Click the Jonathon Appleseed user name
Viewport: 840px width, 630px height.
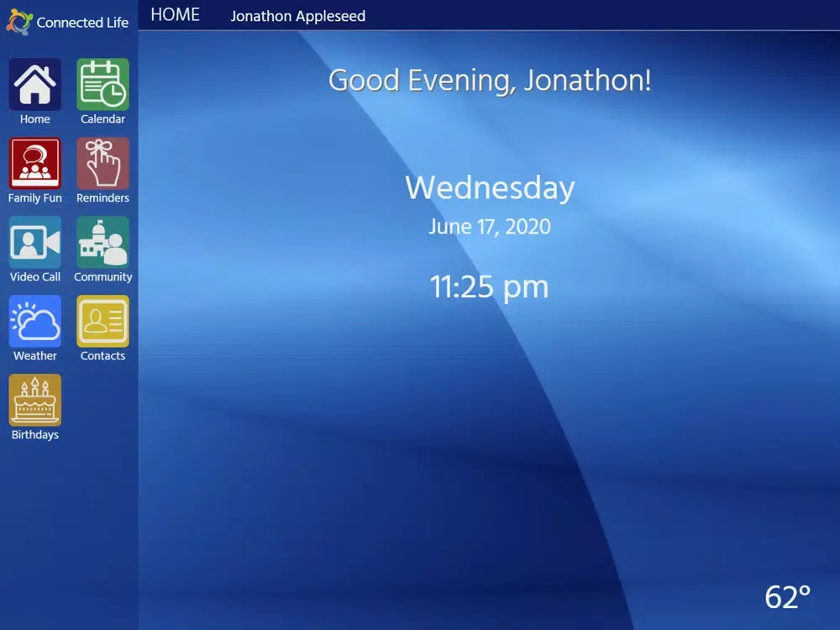pyautogui.click(x=297, y=16)
